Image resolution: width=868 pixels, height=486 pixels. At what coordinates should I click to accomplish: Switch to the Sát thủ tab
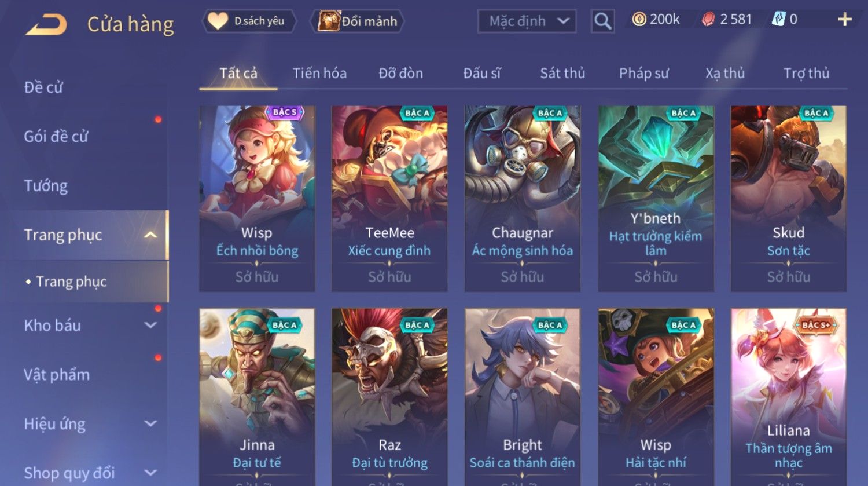pos(562,74)
